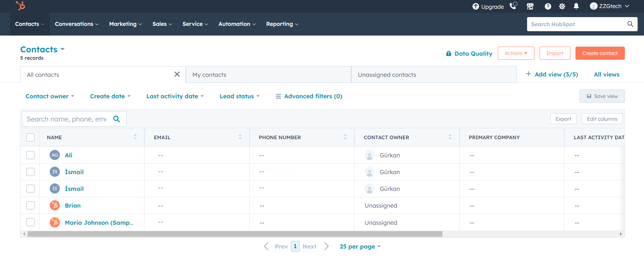
Task: Click the HubSpot sprocket logo
Action: pos(20,6)
